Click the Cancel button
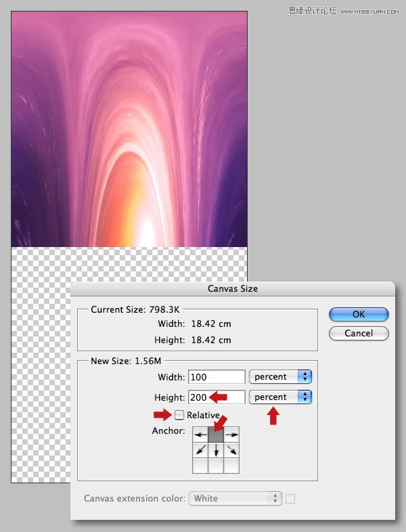The image size is (406, 532). pyautogui.click(x=359, y=333)
